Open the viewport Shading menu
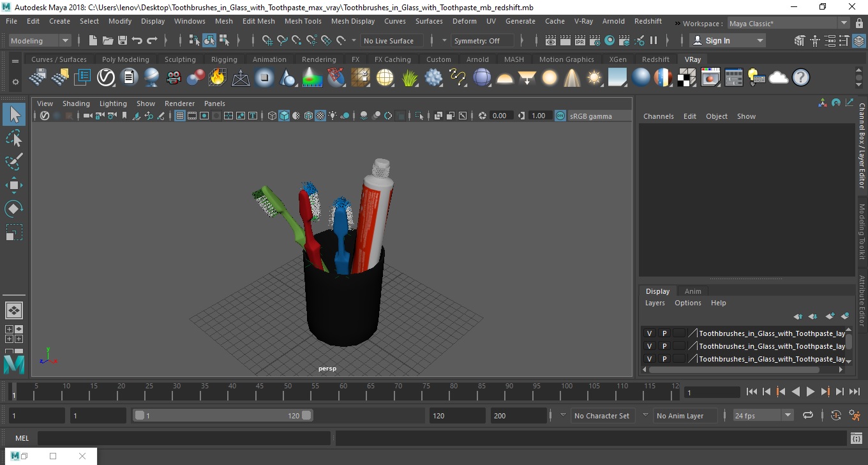 (76, 103)
